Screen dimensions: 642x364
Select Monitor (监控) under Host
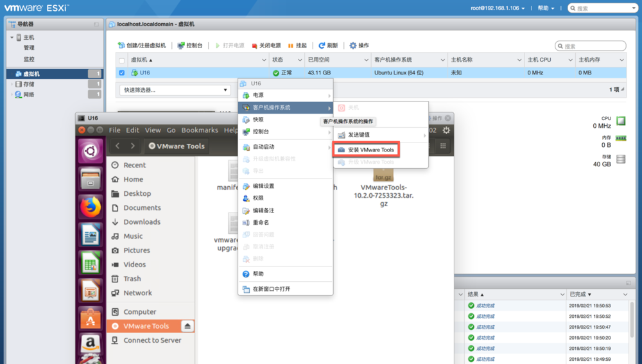[29, 59]
